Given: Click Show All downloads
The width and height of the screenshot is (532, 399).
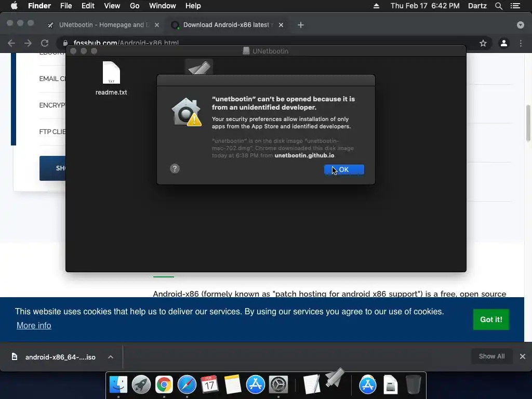Looking at the screenshot, I should click(x=491, y=356).
